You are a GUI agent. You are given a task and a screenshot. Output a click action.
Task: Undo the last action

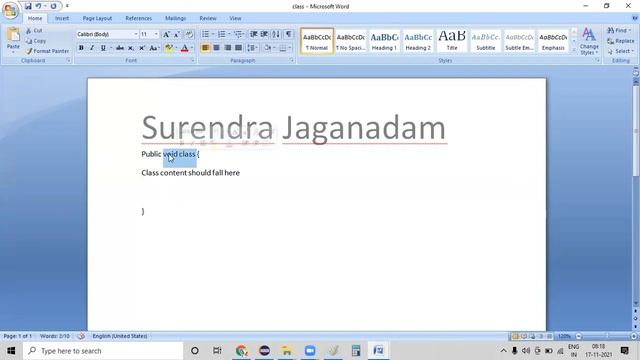(x=38, y=6)
